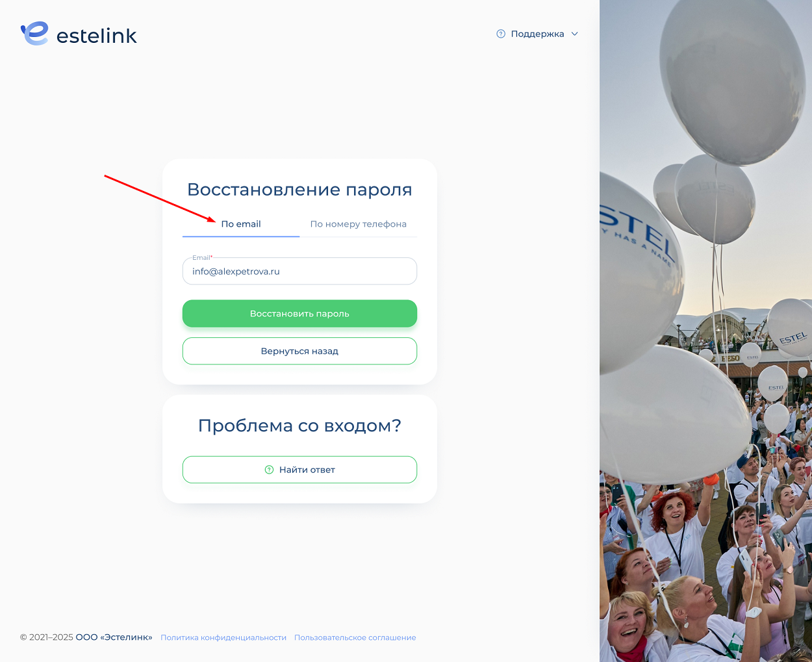
Task: Click the Проблема со входом? heading
Action: [x=299, y=426]
